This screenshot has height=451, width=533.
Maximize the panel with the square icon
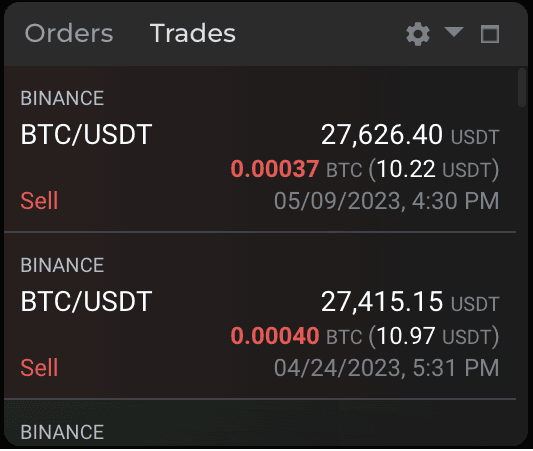tap(490, 34)
